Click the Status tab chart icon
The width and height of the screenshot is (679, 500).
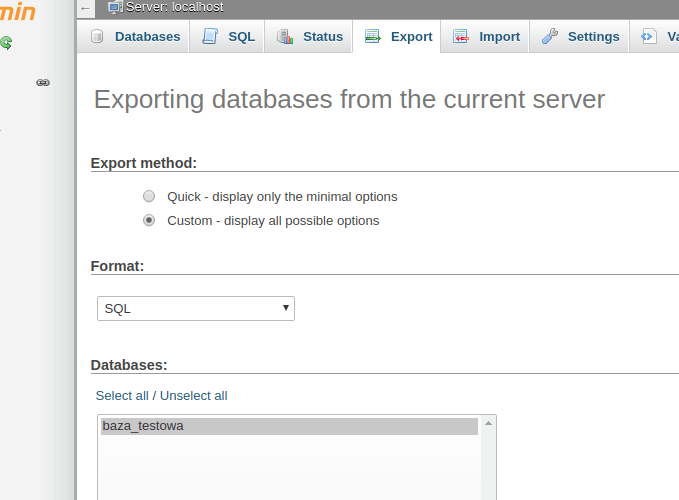(285, 37)
